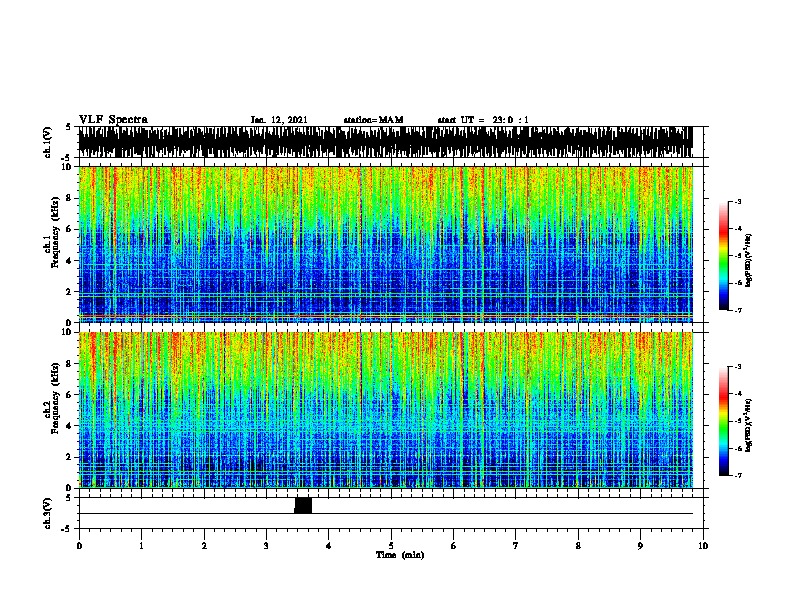Click time axis tick label "3"
The image size is (792, 612).
pos(266,546)
